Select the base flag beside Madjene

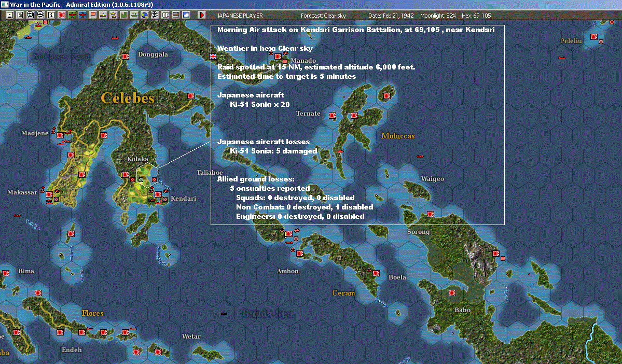(60, 135)
